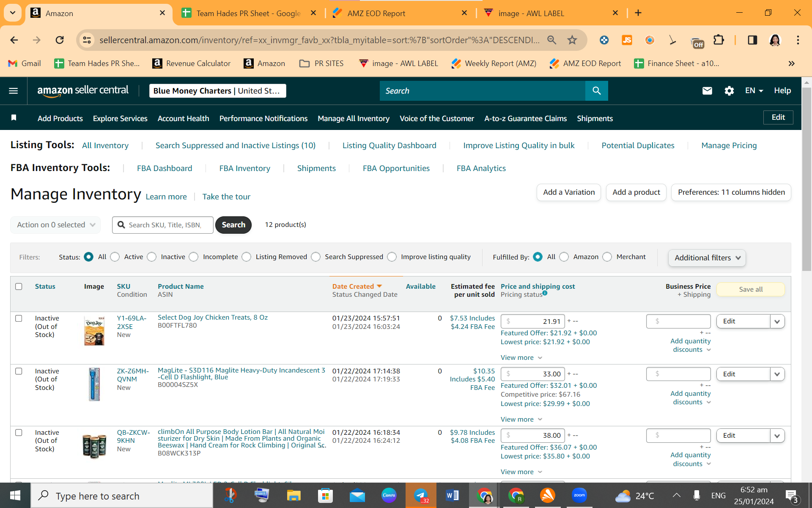Open Telegram from the taskbar

coord(421,495)
